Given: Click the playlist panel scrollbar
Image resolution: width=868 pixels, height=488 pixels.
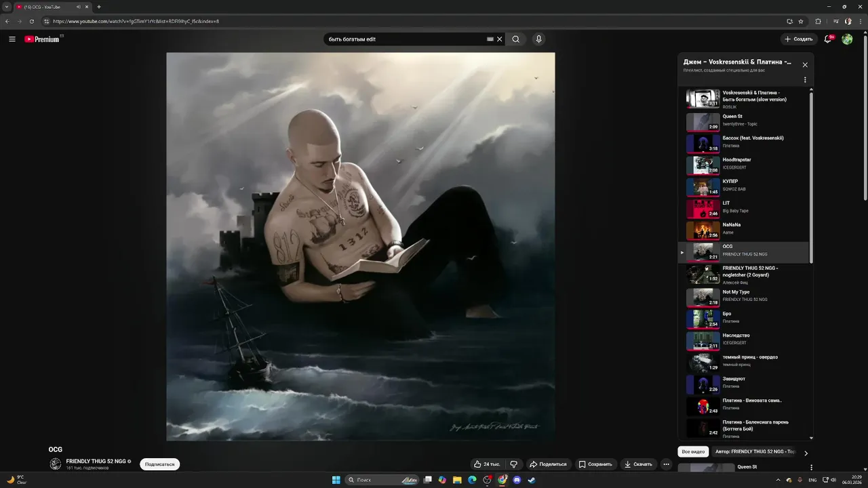Looking at the screenshot, I should coord(812,176).
